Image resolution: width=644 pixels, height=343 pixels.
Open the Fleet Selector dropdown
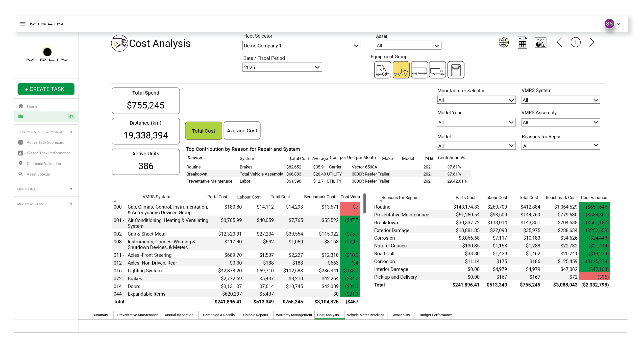pyautogui.click(x=301, y=46)
